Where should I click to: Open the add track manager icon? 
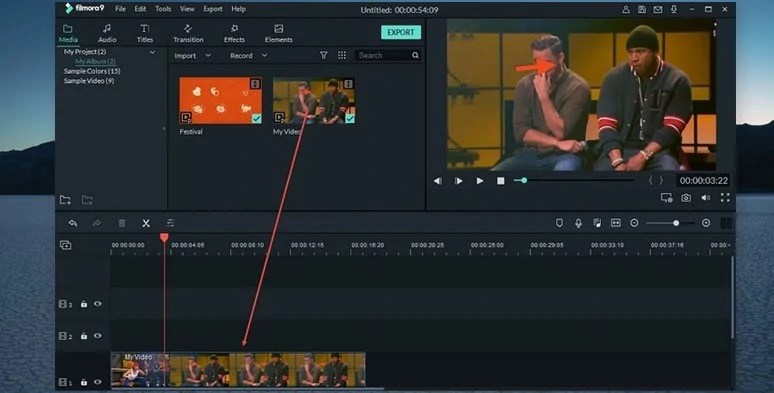tap(65, 245)
